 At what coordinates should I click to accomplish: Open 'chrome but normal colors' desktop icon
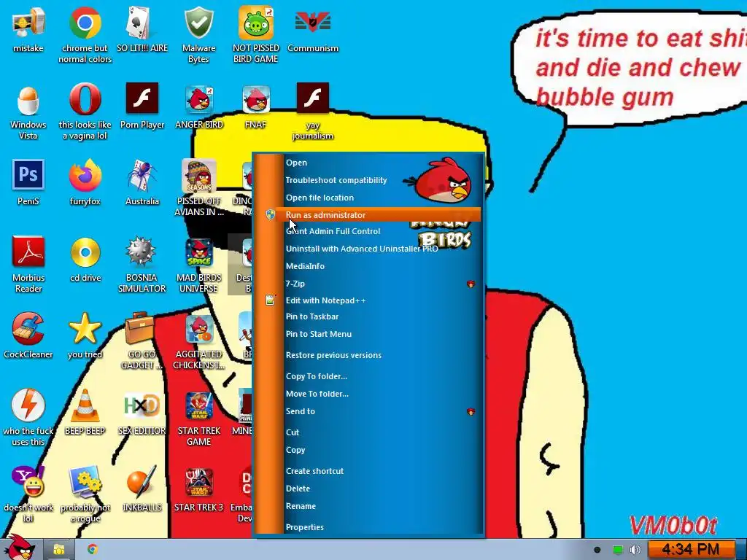[x=85, y=23]
